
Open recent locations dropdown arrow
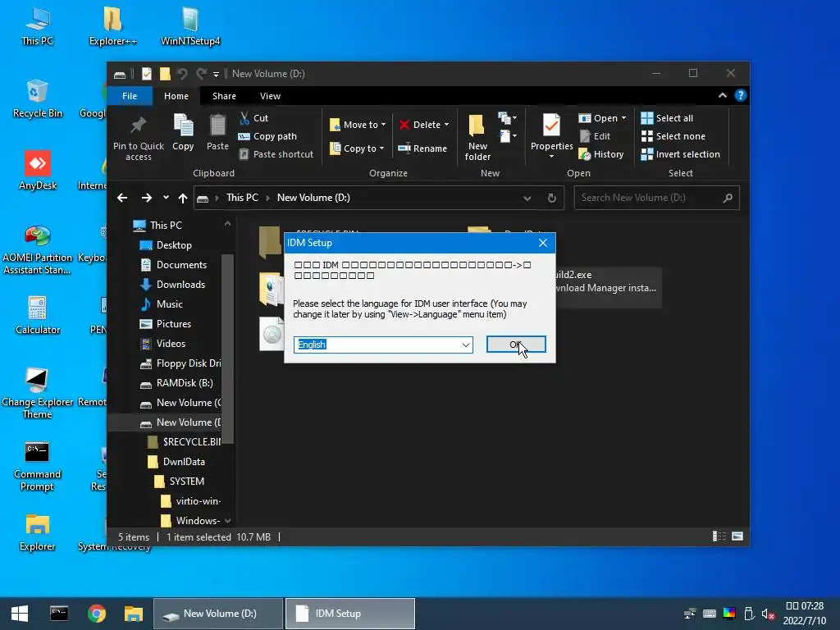(166, 198)
